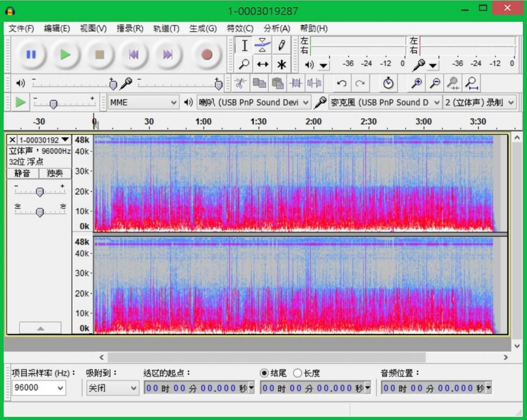Click the track collapse arrow button

40,328
